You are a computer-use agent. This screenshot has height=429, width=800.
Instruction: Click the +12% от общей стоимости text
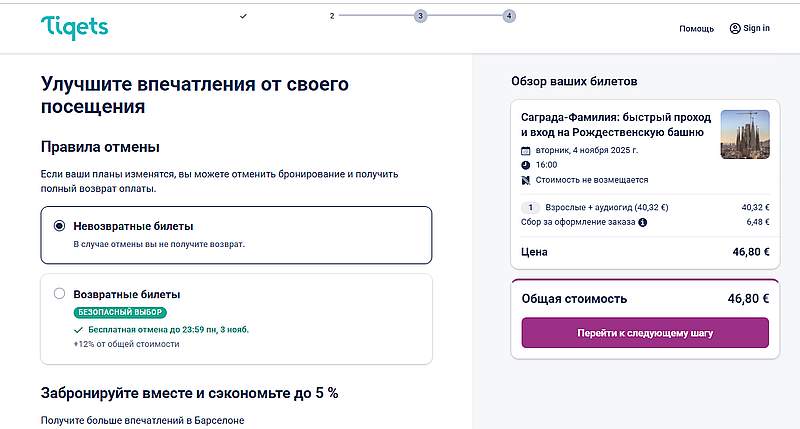127,344
